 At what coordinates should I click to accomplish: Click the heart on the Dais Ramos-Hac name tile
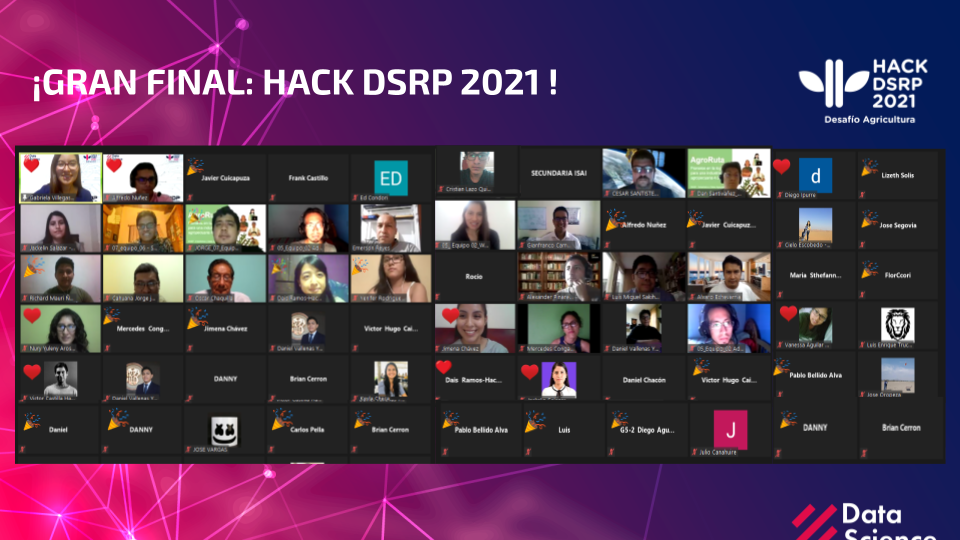444,367
